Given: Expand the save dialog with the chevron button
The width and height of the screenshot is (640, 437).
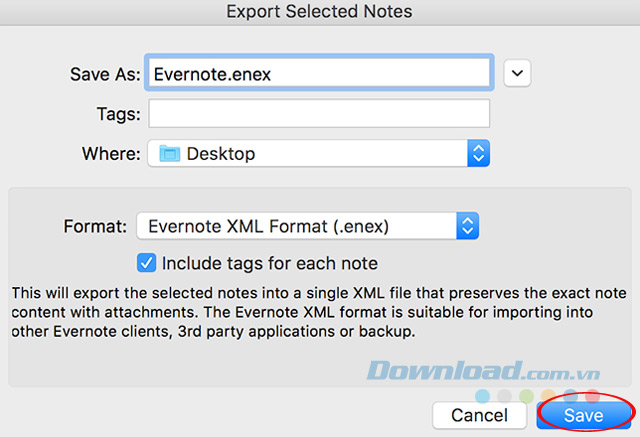Looking at the screenshot, I should [x=517, y=73].
